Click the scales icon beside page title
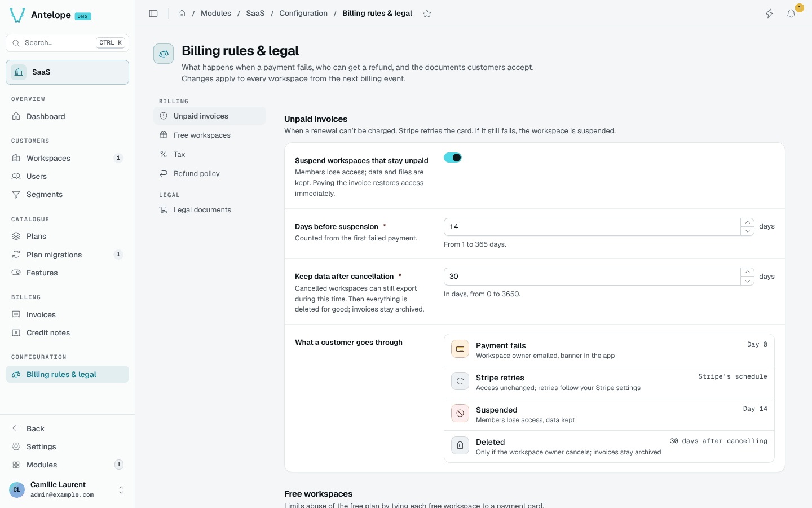This screenshot has width=812, height=508. point(164,54)
